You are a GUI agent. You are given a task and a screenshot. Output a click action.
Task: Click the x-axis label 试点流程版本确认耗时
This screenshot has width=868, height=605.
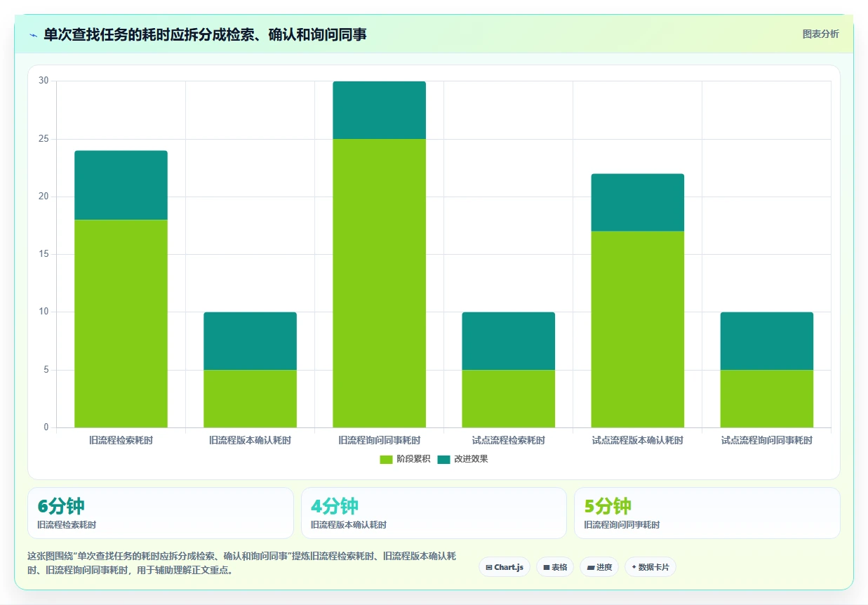[x=637, y=441]
